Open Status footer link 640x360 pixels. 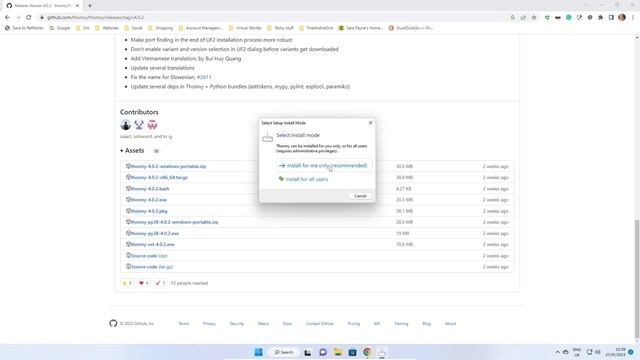click(x=263, y=324)
